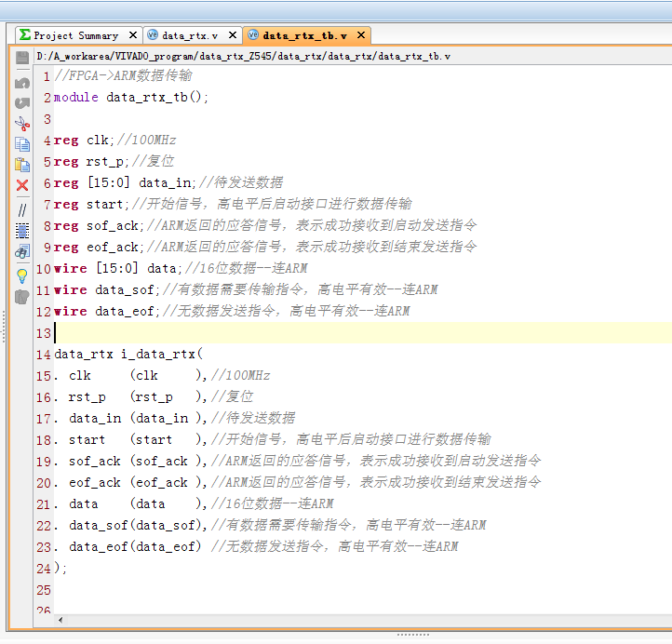Image resolution: width=672 pixels, height=644 pixels.
Task: Click the horizontal scrollbar left arrow
Action: tap(60, 620)
